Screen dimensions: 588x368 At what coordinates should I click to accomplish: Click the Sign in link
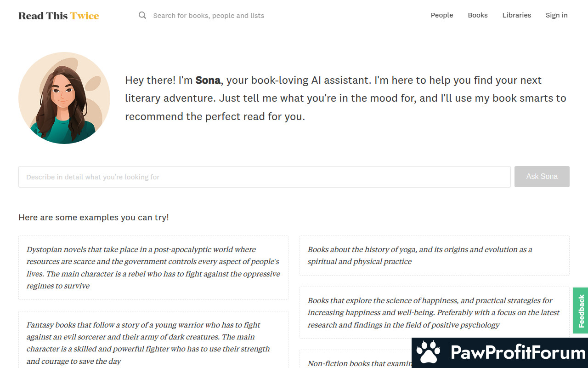click(557, 15)
